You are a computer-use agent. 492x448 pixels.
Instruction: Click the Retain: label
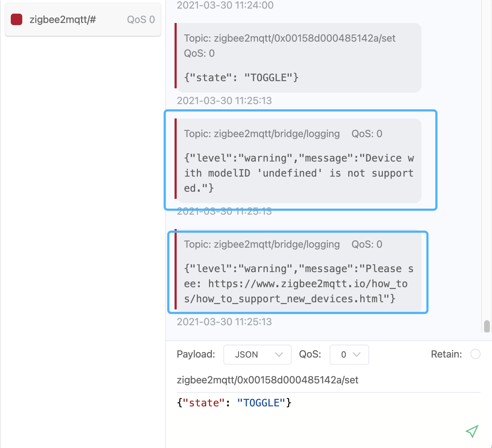pos(446,354)
